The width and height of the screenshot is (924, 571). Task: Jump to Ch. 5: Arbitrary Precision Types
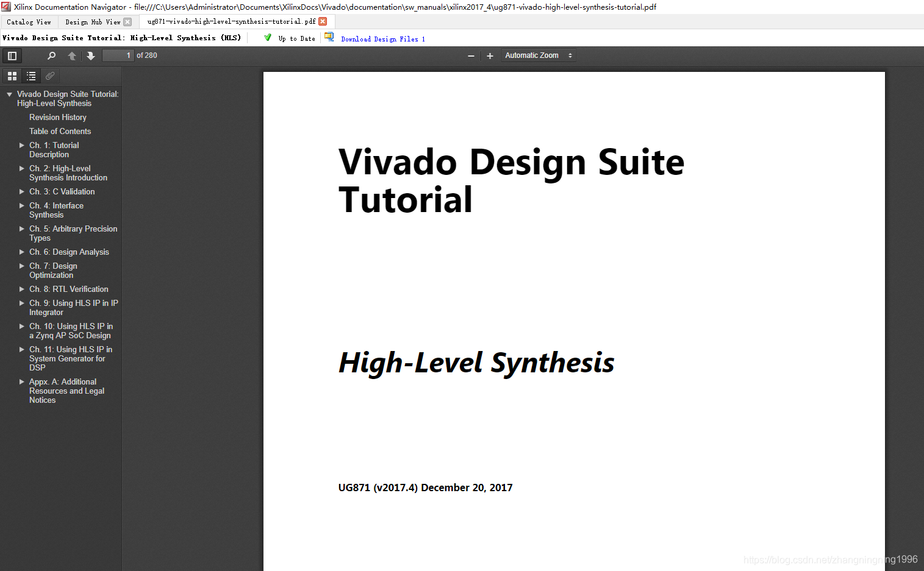(x=73, y=233)
